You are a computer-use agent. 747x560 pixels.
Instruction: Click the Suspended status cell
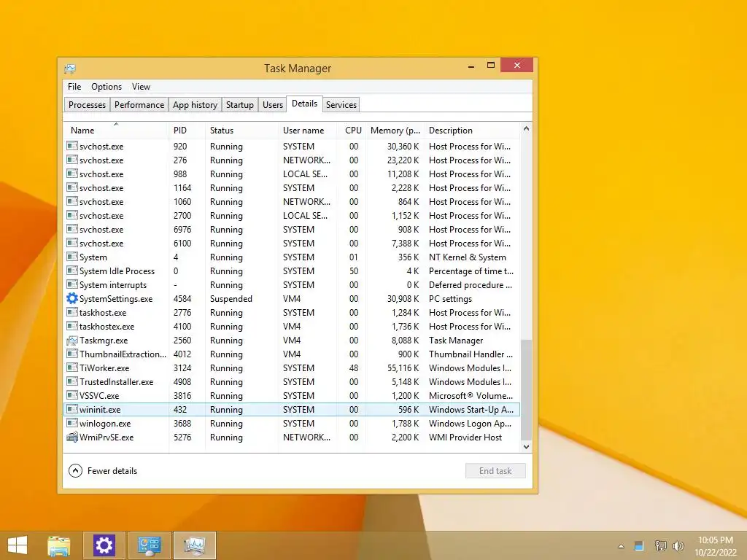(231, 298)
